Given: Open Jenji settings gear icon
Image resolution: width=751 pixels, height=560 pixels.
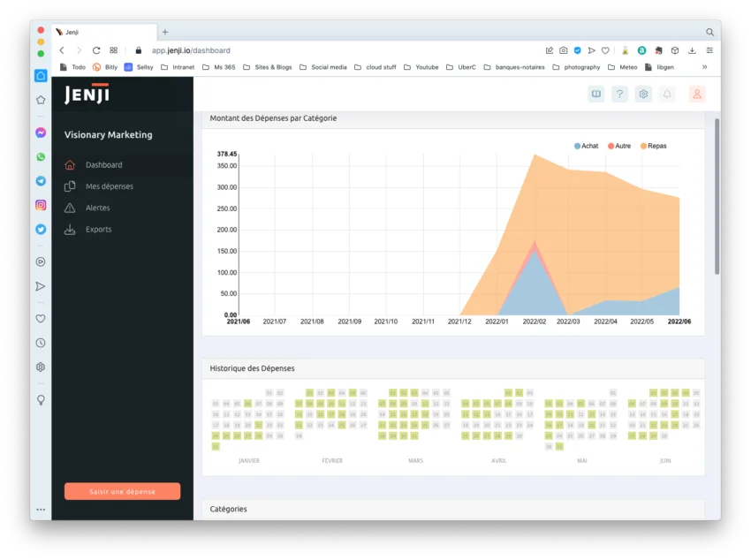Looking at the screenshot, I should point(643,94).
